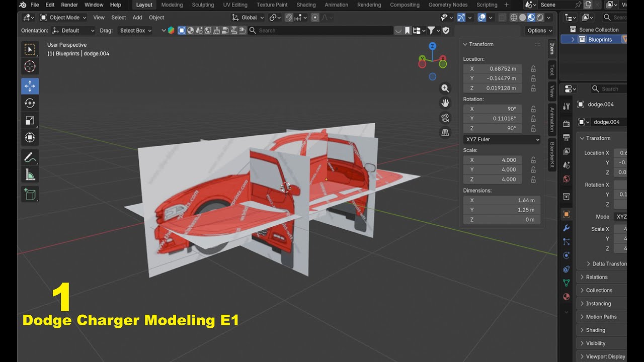Activate the Transform tool
This screenshot has height=362, width=644.
(x=30, y=137)
